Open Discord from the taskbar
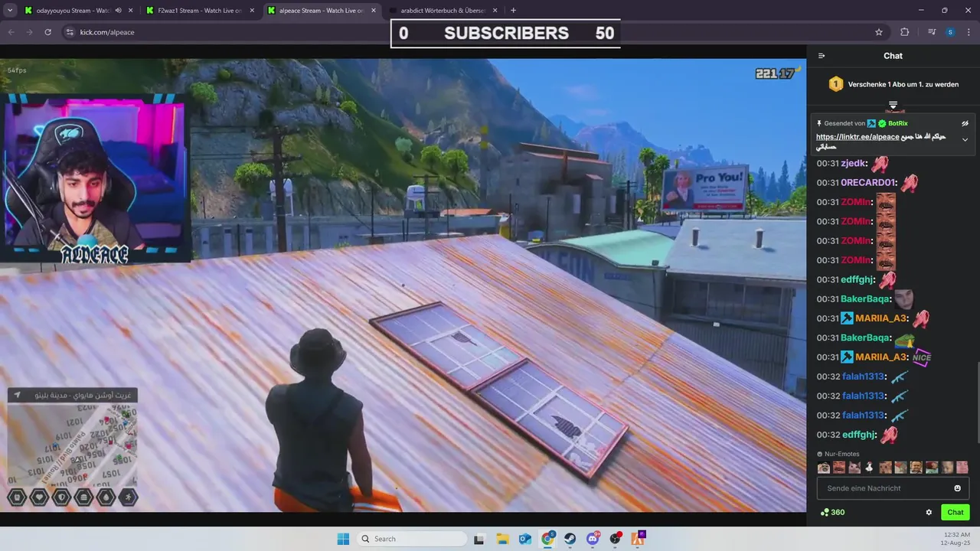Viewport: 980px width, 551px height. click(593, 539)
